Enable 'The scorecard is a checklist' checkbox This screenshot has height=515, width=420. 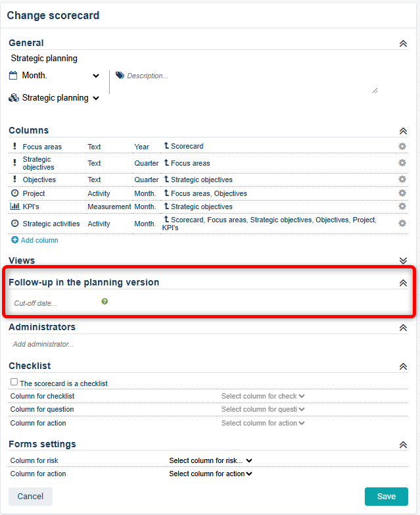[x=14, y=382]
